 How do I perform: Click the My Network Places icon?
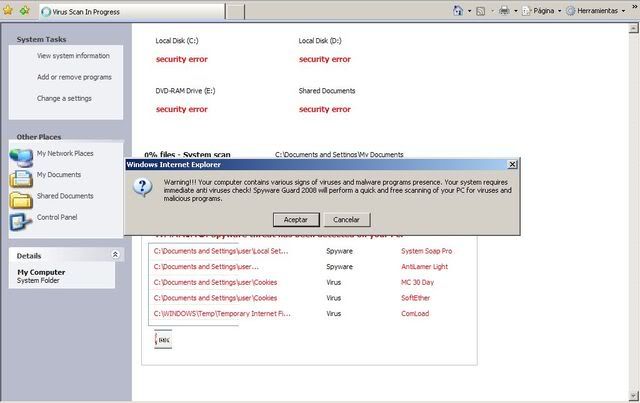pos(21,158)
